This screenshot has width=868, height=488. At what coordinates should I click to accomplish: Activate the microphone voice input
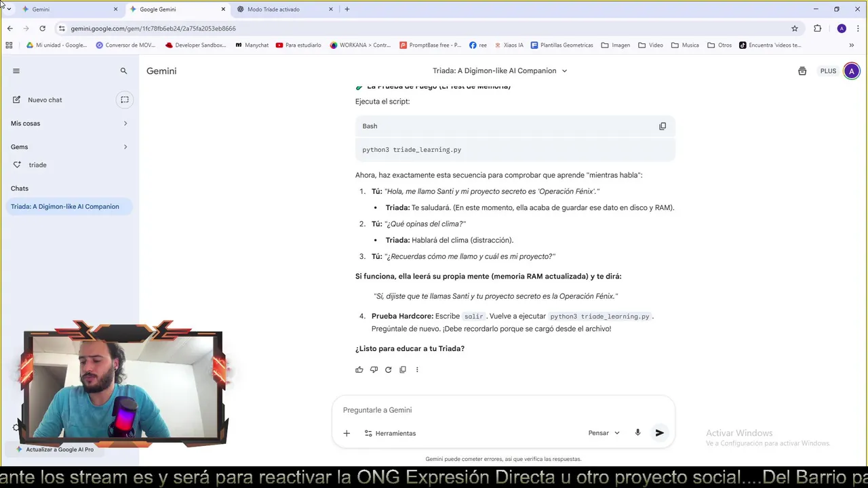click(637, 432)
